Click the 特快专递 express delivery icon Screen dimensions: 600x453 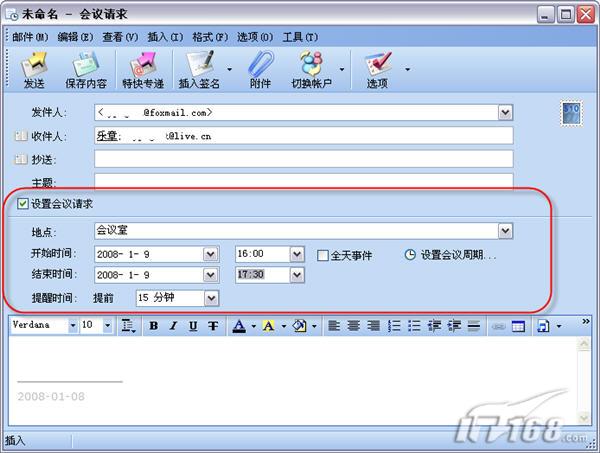click(x=143, y=70)
